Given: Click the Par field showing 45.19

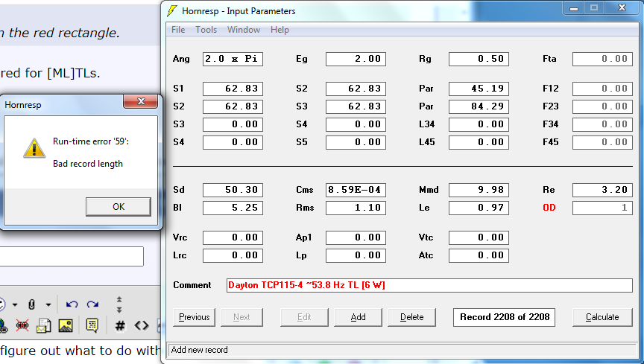Looking at the screenshot, I should click(x=479, y=89).
